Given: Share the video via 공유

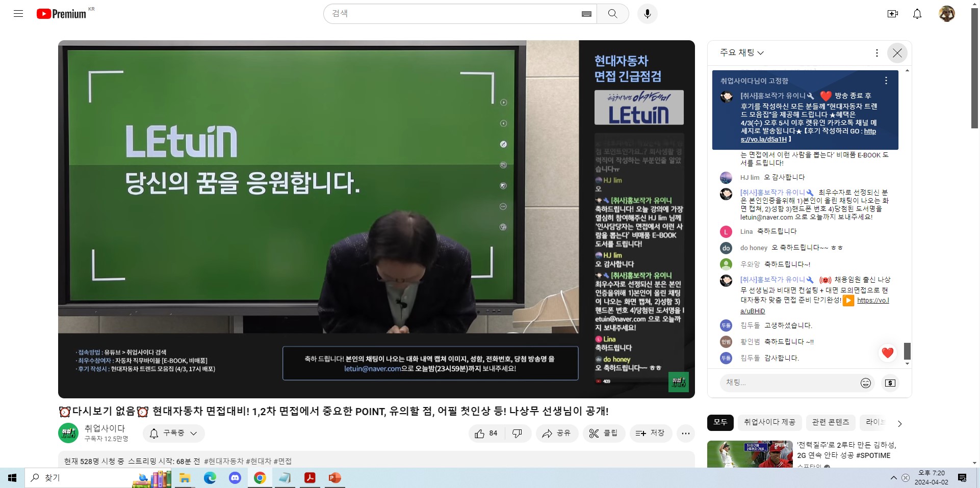Looking at the screenshot, I should point(556,433).
